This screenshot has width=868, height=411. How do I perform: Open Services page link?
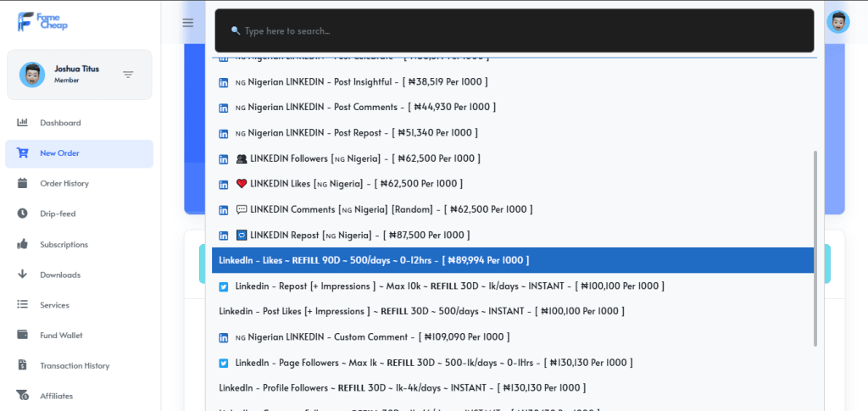(79, 305)
